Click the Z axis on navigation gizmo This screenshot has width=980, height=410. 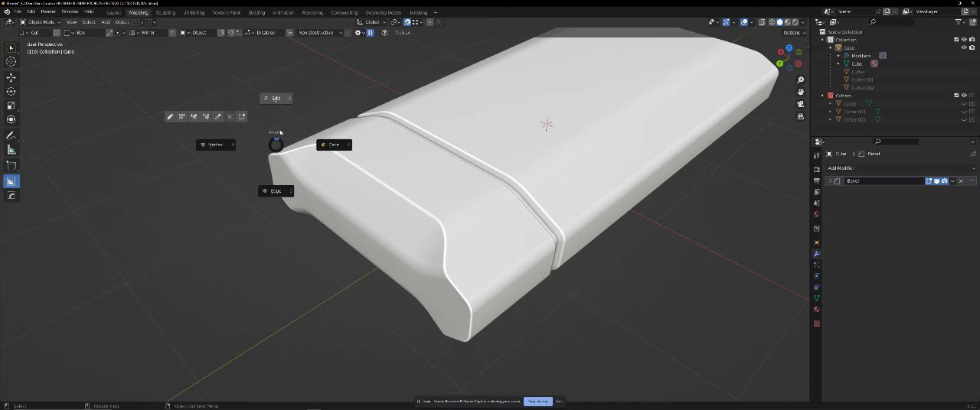coord(789,48)
